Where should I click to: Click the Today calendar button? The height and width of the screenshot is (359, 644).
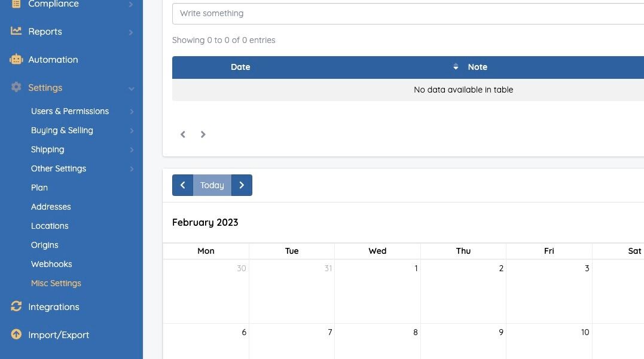[212, 185]
